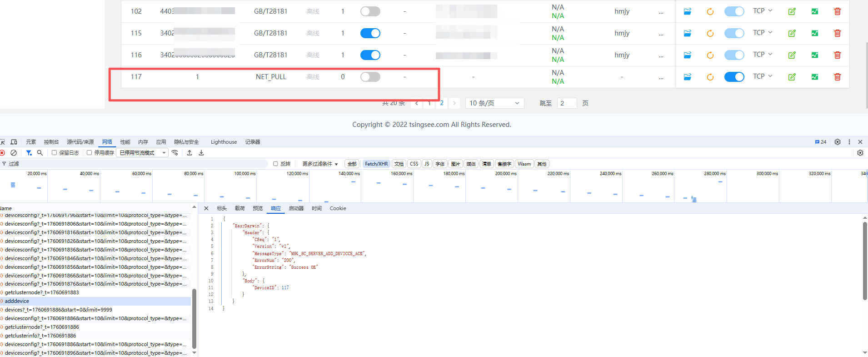Open the Cookie tab of the request
This screenshot has width=868, height=357.
coord(338,208)
